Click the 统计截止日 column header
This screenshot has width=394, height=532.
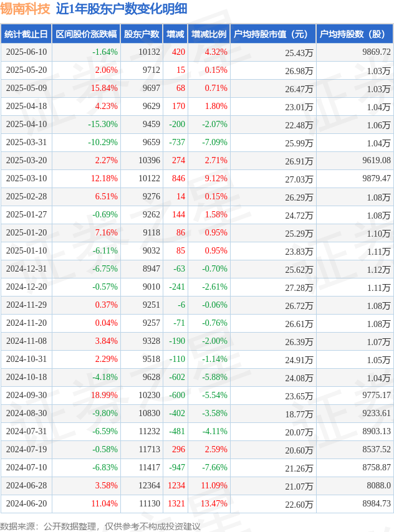(26, 34)
